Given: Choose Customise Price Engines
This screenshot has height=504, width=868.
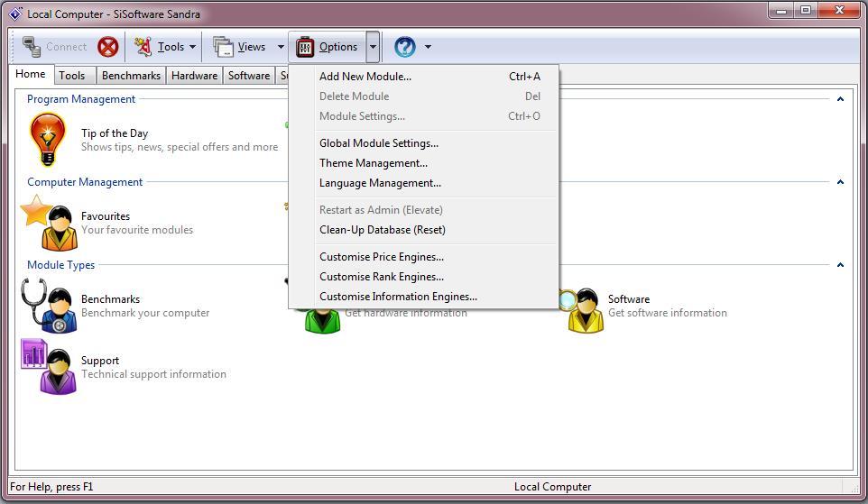Looking at the screenshot, I should [423, 257].
